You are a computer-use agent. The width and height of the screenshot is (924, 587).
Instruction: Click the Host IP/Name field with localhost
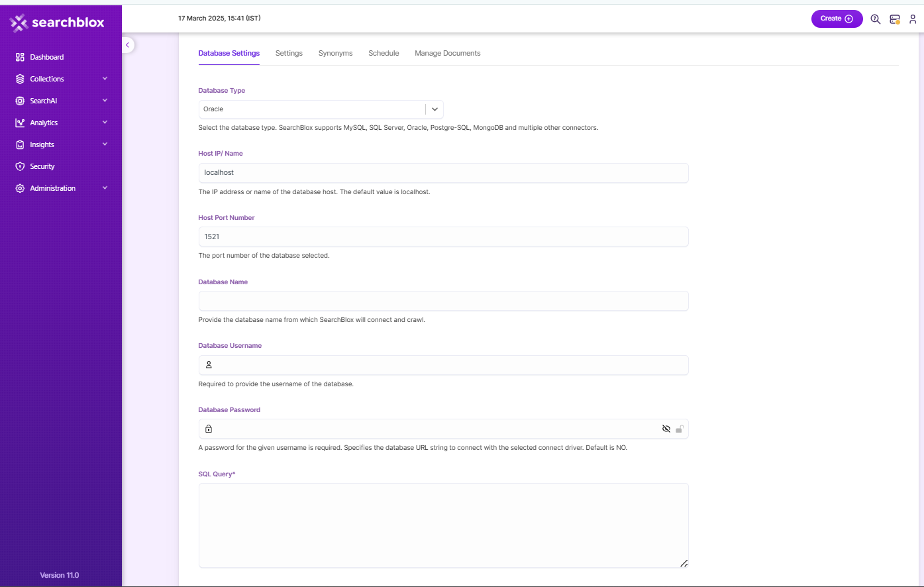[444, 173]
